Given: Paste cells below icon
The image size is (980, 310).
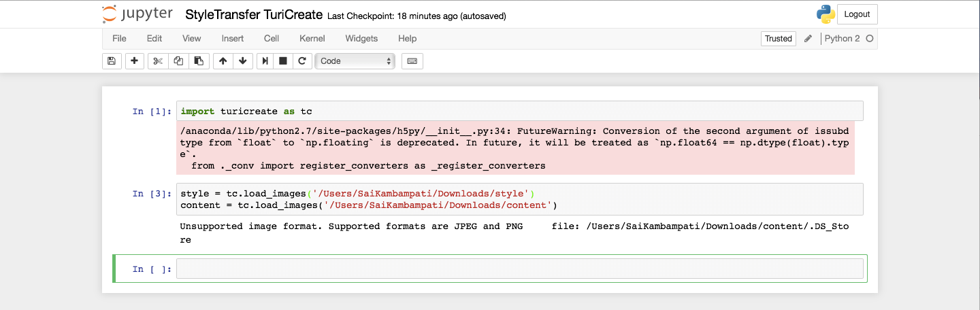Looking at the screenshot, I should pos(198,61).
